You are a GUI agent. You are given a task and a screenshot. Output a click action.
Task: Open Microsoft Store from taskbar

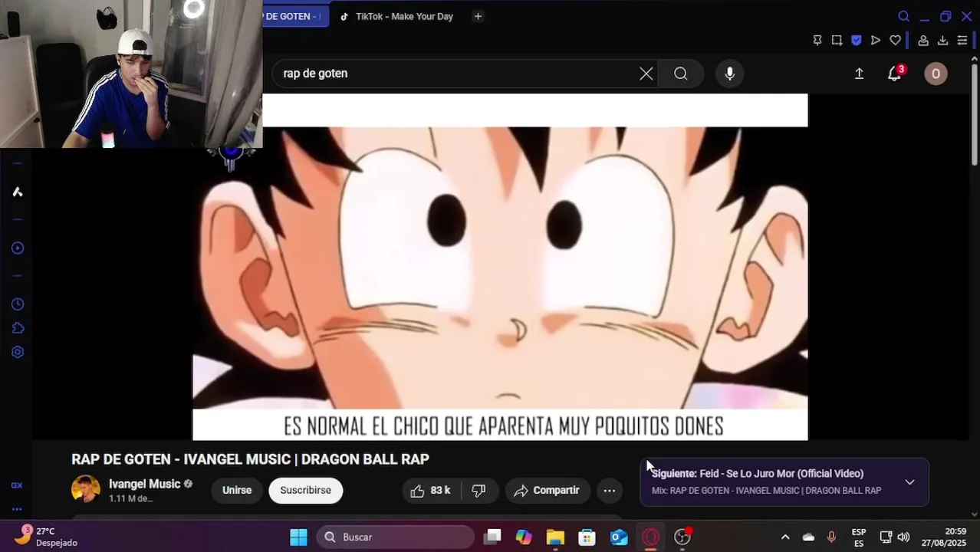[587, 537]
